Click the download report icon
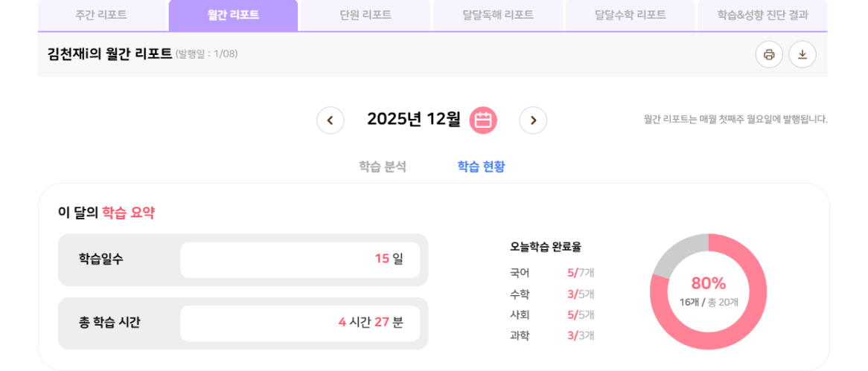The image size is (868, 371). point(802,54)
